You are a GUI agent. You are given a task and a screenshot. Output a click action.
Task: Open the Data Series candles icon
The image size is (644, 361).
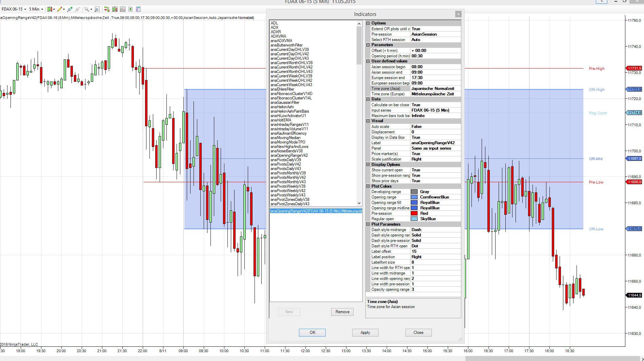click(x=115, y=9)
